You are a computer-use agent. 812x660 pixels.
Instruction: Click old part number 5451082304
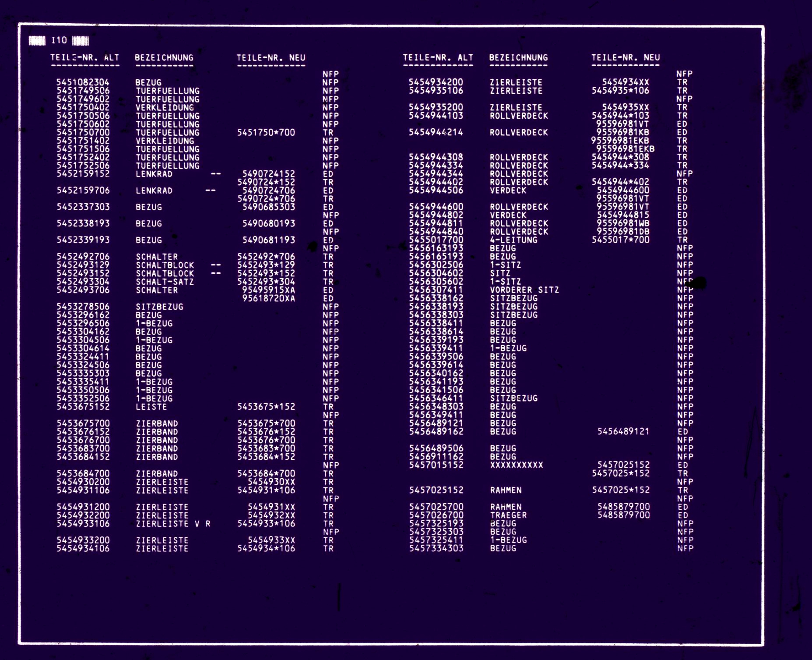click(x=83, y=82)
